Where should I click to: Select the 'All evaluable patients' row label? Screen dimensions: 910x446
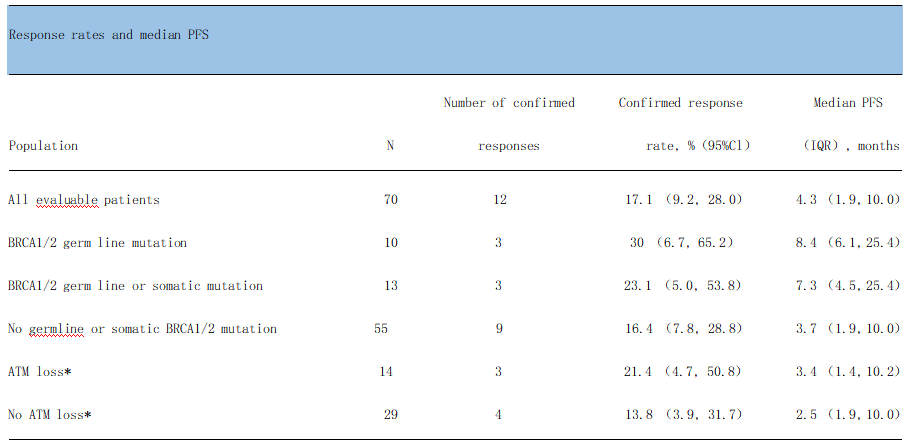click(x=84, y=200)
